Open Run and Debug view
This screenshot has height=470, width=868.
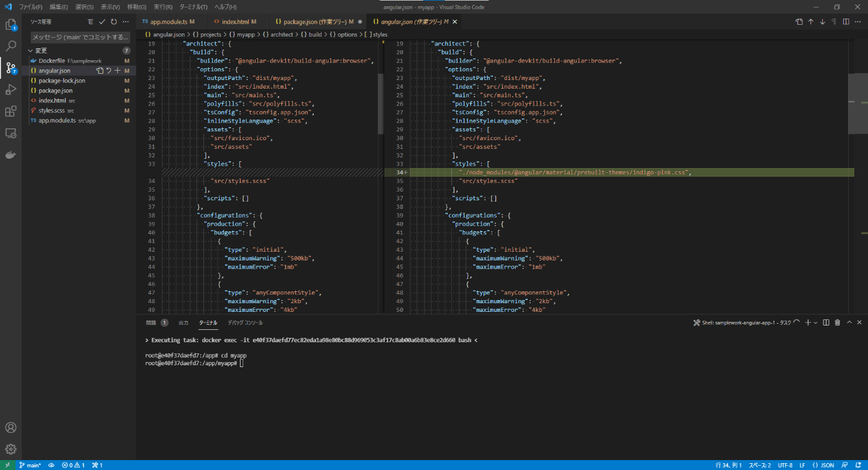tap(11, 90)
